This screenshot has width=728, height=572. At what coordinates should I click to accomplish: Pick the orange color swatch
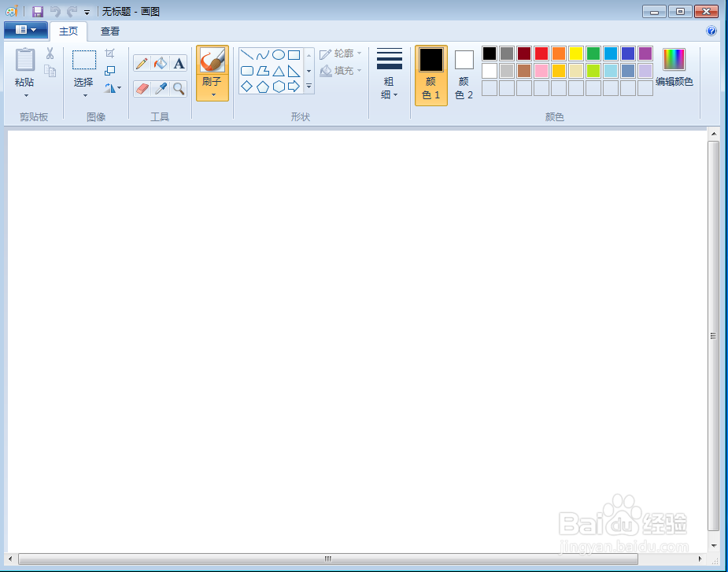[x=559, y=54]
